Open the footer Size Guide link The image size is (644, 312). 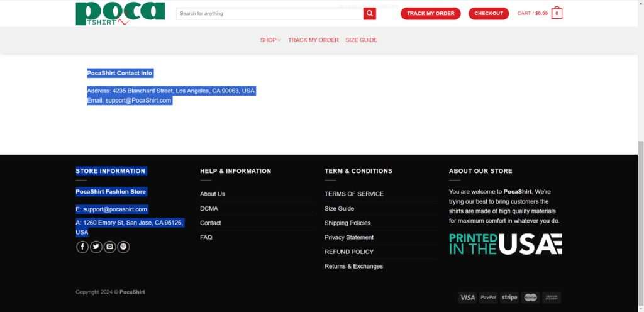[x=339, y=209]
